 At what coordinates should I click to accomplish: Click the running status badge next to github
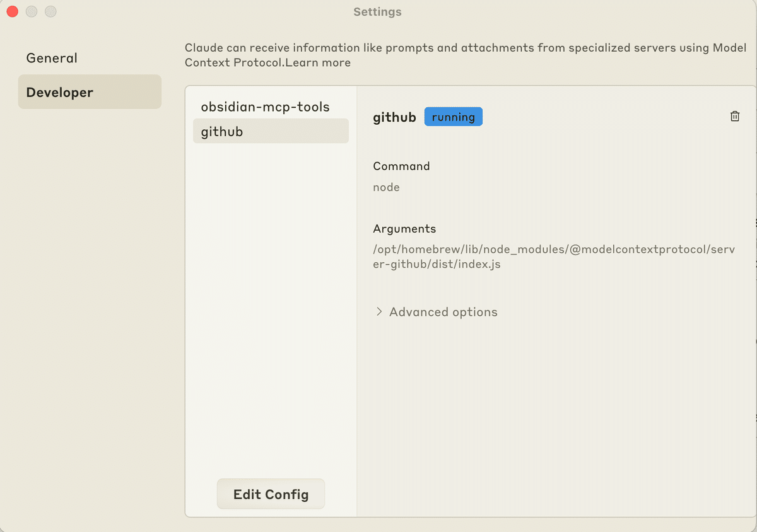coord(453,116)
